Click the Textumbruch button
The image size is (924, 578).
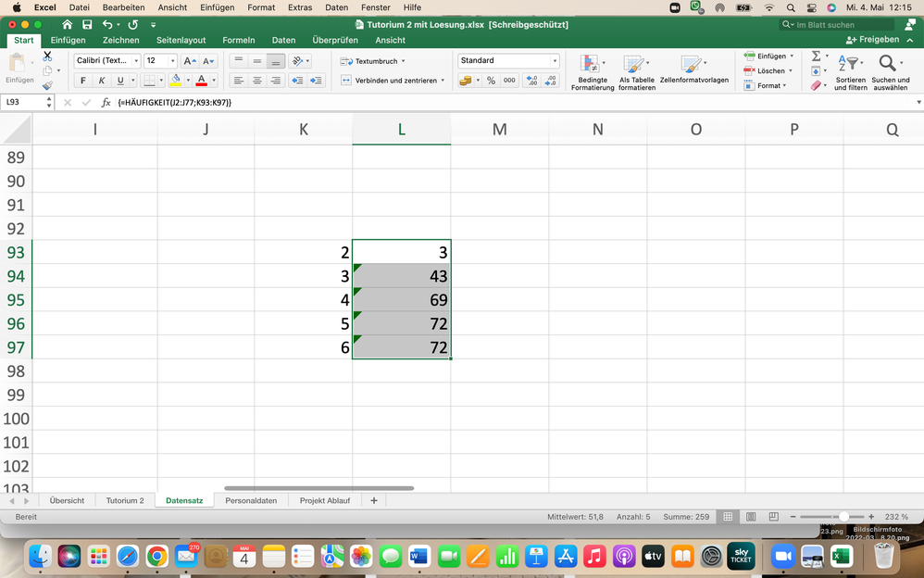(368, 61)
